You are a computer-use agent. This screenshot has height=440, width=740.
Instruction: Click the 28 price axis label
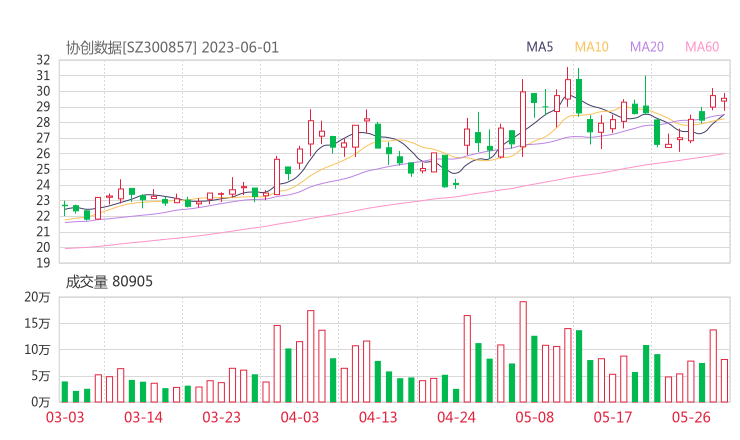click(43, 122)
